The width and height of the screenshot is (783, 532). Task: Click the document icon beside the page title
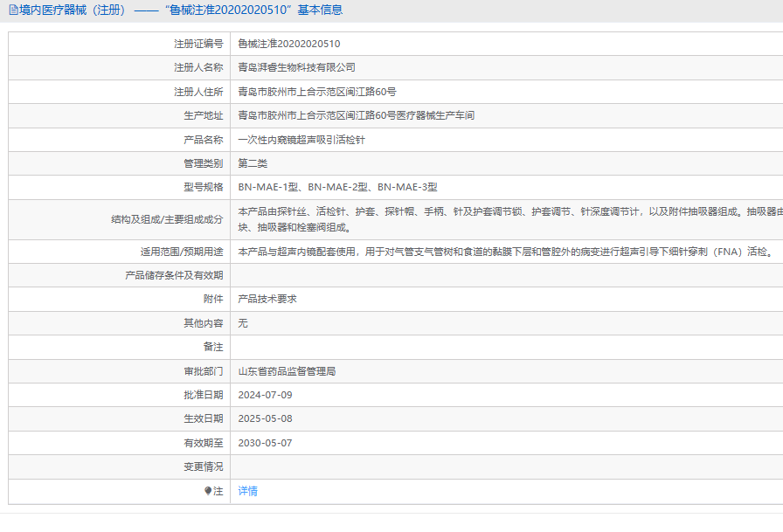[13, 10]
